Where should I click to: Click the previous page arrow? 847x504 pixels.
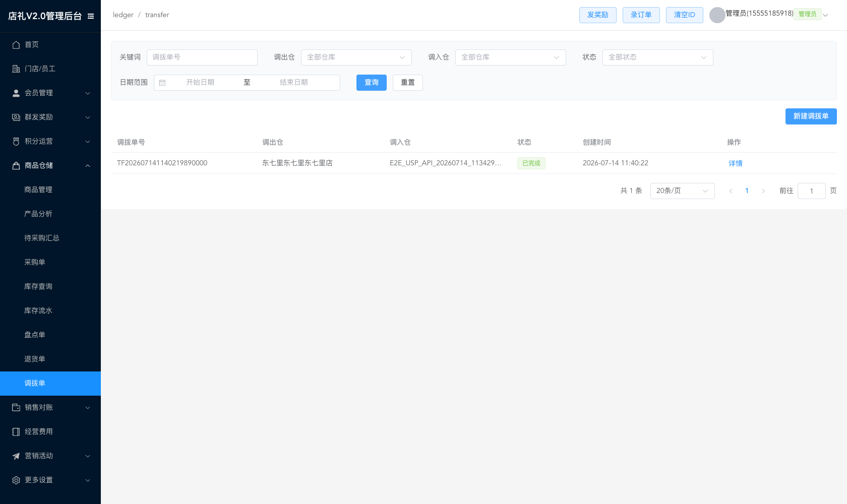click(731, 191)
